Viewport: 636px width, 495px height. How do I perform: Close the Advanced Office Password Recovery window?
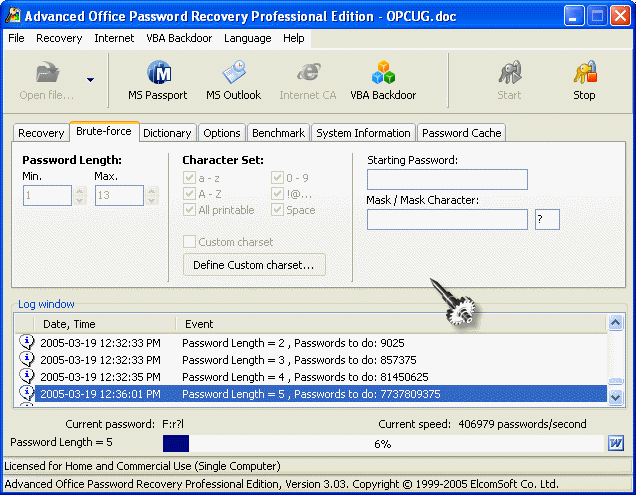tap(620, 16)
